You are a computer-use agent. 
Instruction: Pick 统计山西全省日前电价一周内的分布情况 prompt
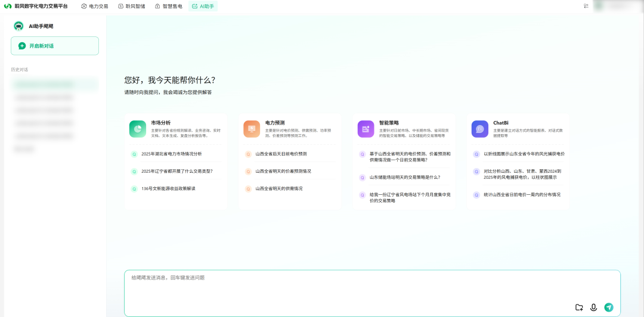coord(522,194)
